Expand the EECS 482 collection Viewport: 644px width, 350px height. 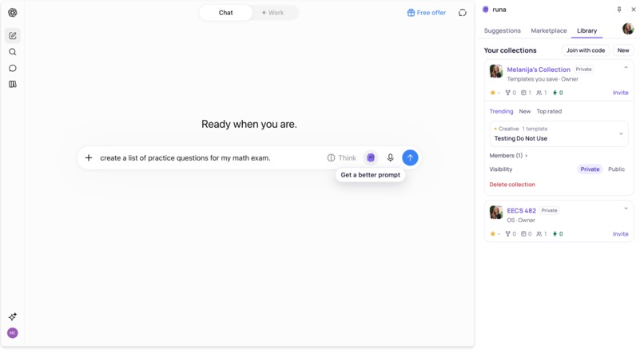(626, 209)
